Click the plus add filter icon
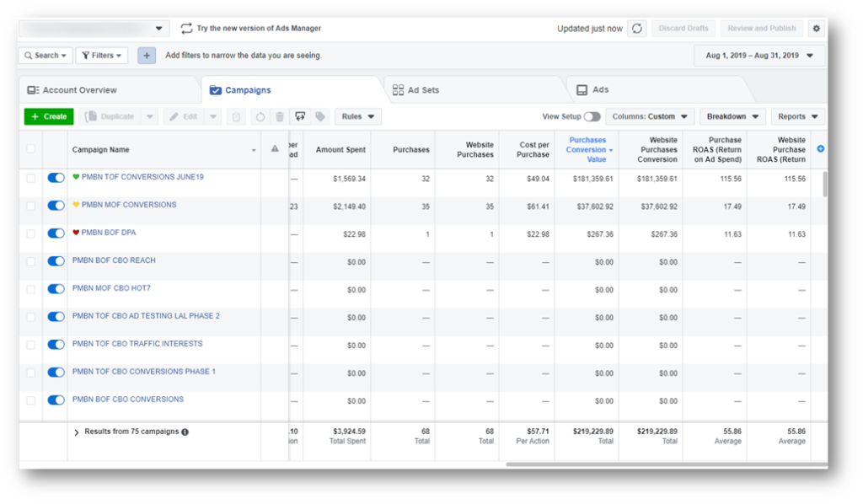This screenshot has height=504, width=863. tap(147, 55)
